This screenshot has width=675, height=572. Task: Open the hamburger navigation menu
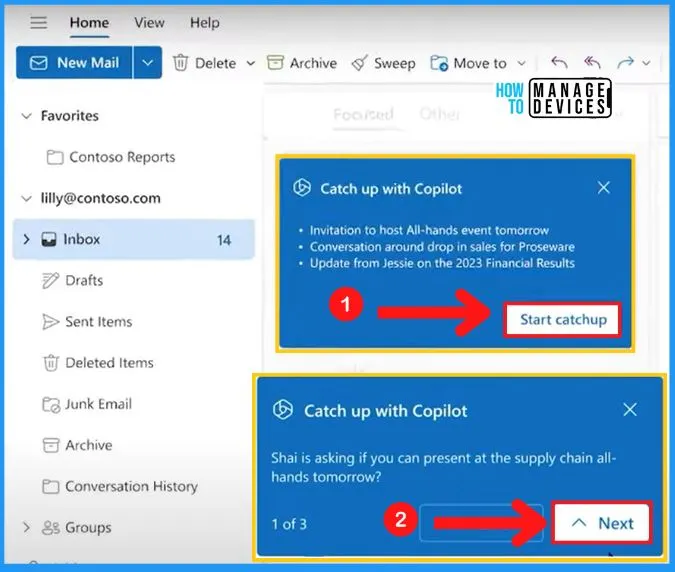point(39,22)
